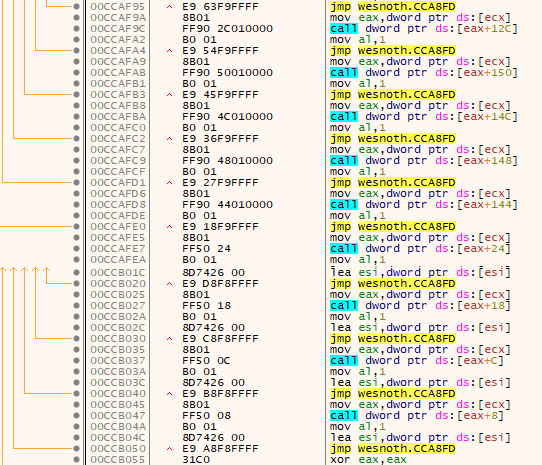This screenshot has width=542, height=465.
Task: Select instruction call dword ptr ds:[eax+148]
Action: coord(424,160)
